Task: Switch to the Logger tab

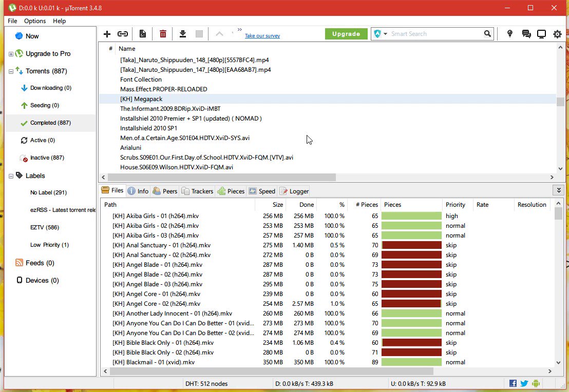Action: tap(294, 191)
